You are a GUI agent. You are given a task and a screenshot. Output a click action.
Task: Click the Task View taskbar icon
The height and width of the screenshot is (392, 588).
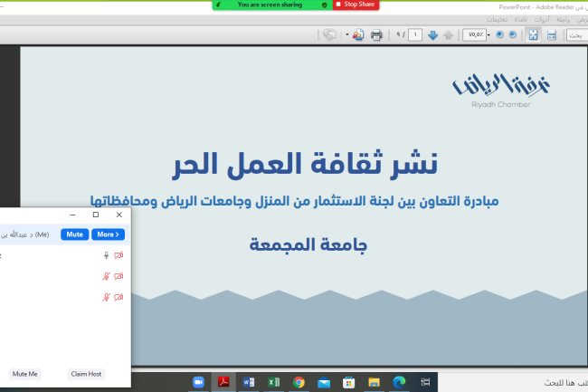coord(425,382)
